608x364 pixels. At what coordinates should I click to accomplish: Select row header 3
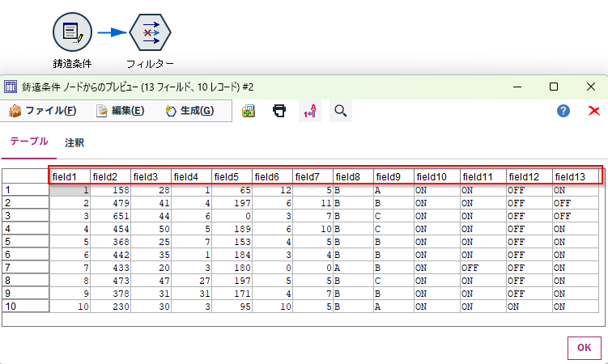pos(26,216)
